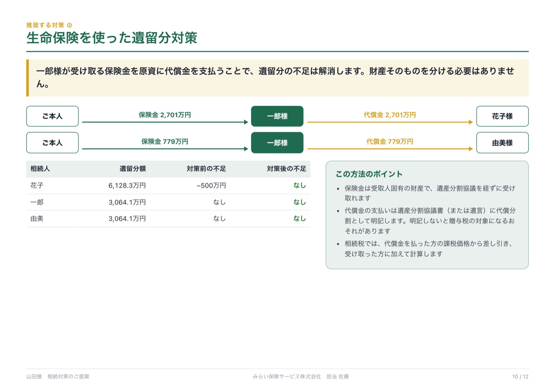Click the 対策後の不足 column header

click(x=286, y=169)
